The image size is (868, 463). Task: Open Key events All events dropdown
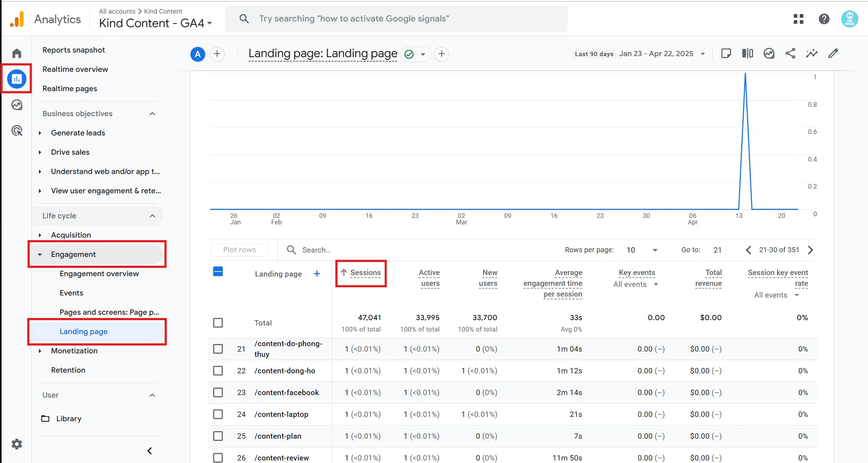tap(636, 285)
